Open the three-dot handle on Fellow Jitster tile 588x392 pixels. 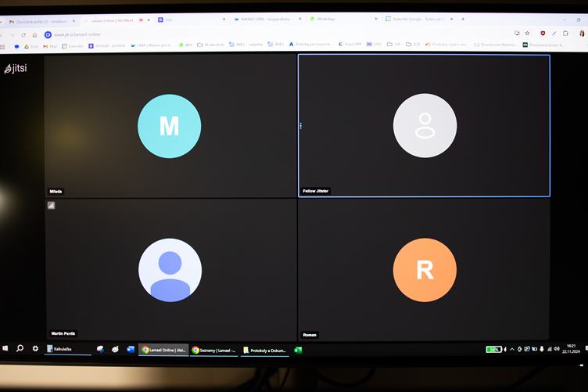pyautogui.click(x=300, y=125)
